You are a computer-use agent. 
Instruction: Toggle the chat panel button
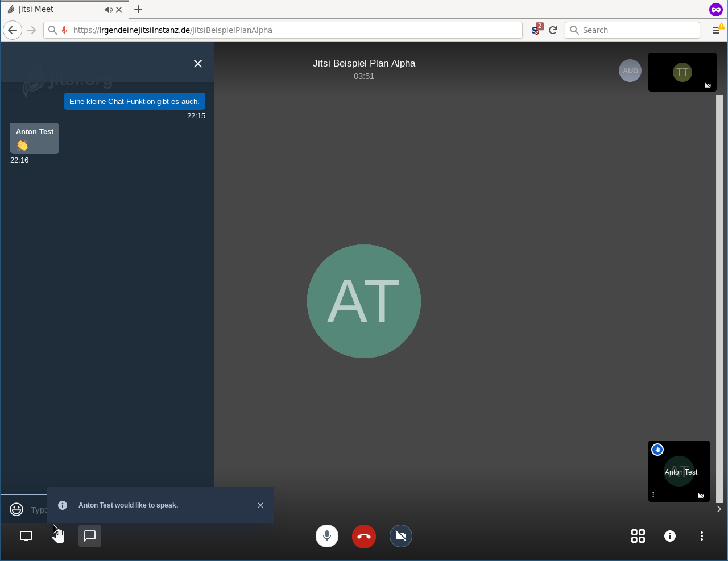(90, 536)
